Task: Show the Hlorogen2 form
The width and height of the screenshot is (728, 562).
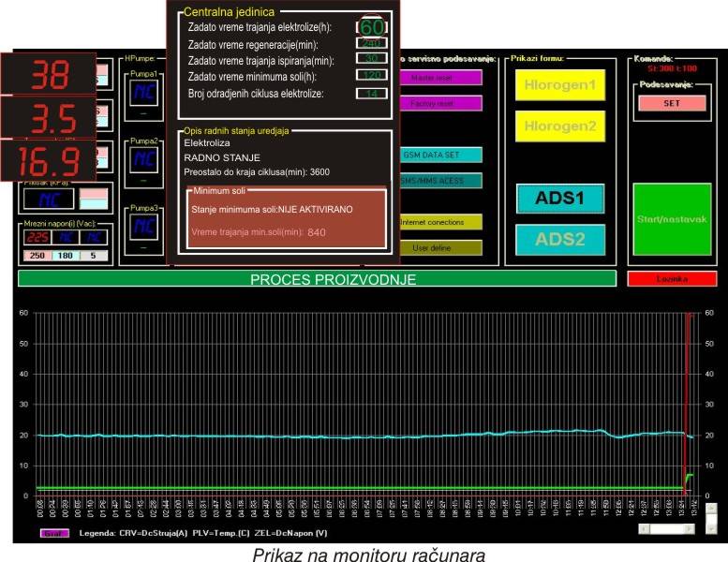Action: tap(559, 126)
